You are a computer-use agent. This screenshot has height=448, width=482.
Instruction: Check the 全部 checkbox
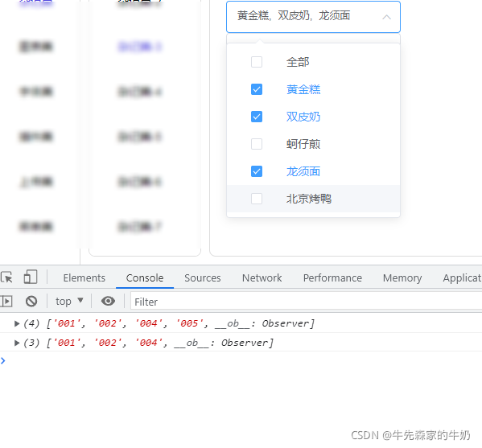[x=257, y=62]
